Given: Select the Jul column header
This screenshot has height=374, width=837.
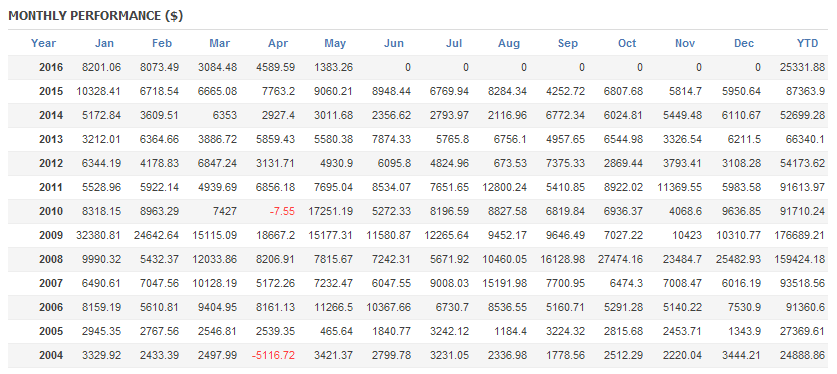Looking at the screenshot, I should tap(454, 44).
